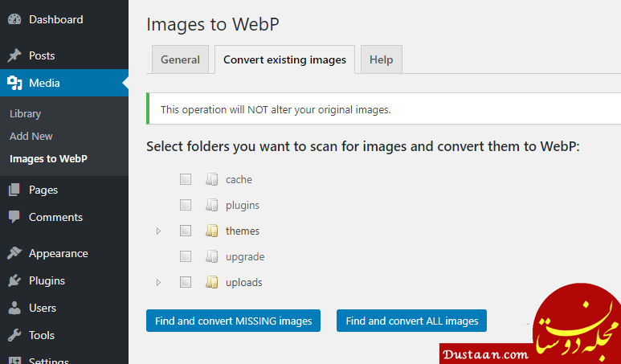Select the cache folder label
Image resolution: width=621 pixels, height=364 pixels.
239,179
